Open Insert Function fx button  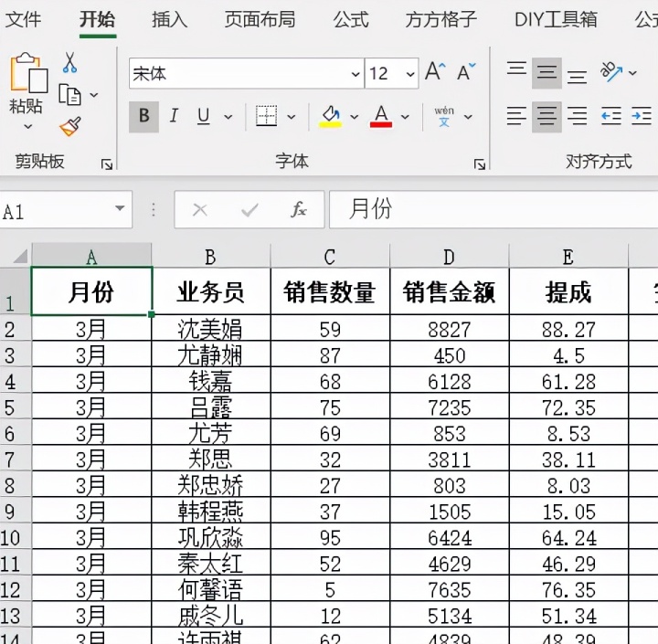298,209
